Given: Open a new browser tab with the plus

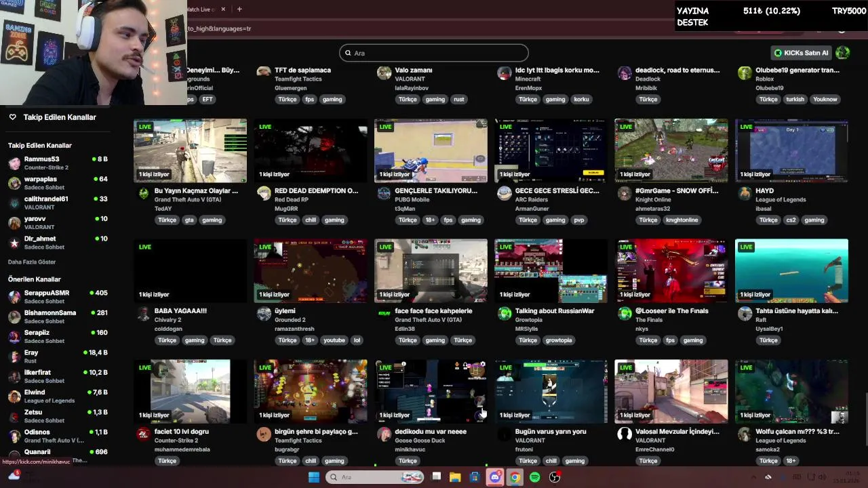Looking at the screenshot, I should [x=239, y=9].
